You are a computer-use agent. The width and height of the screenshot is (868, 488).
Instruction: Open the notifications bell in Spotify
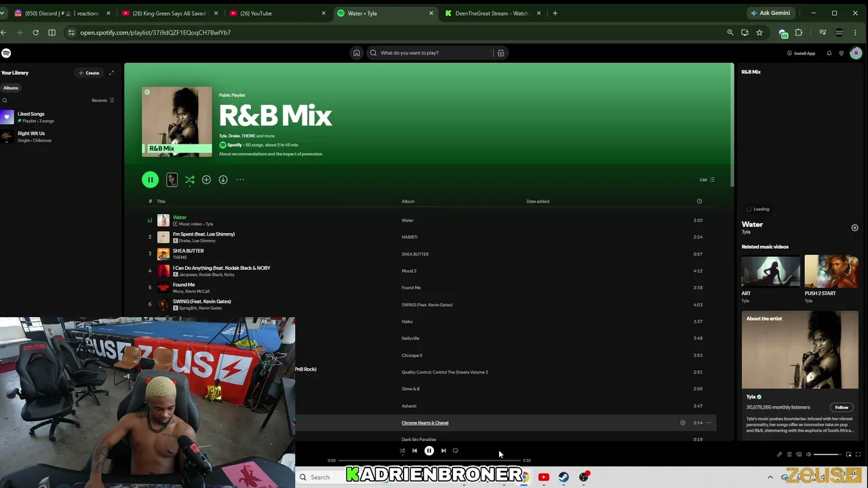(829, 53)
